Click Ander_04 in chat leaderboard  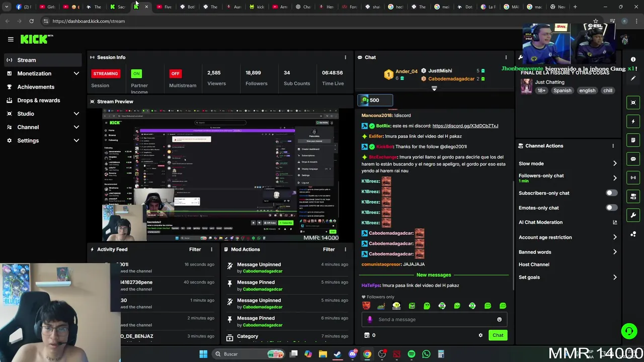406,71
